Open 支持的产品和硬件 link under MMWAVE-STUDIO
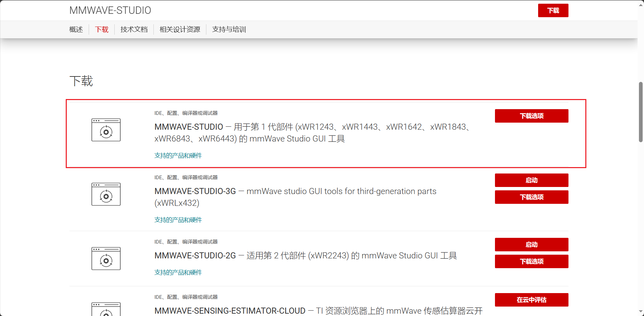The width and height of the screenshot is (644, 316). click(178, 155)
